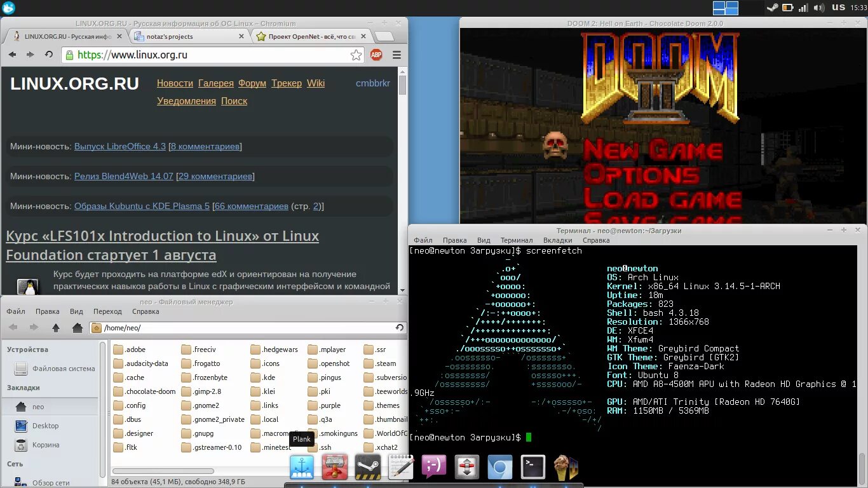Open the cmbbrkr profile link
868x488 pixels.
[373, 83]
